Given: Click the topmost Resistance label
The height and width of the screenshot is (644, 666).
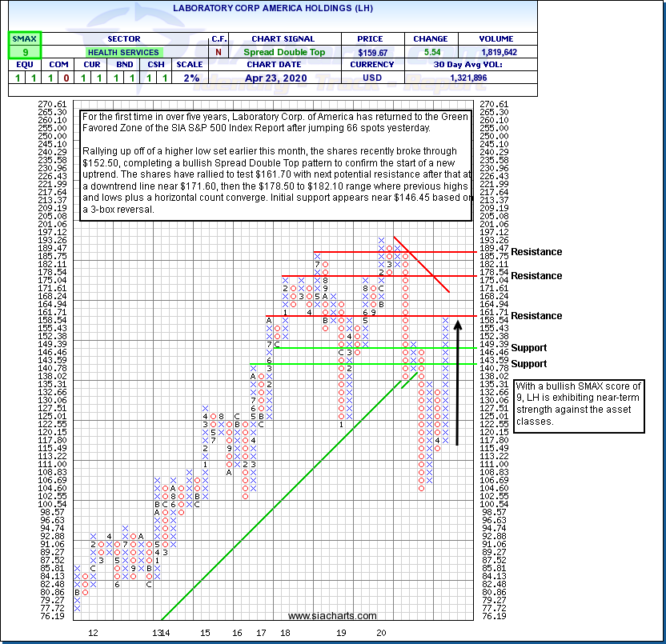Looking at the screenshot, I should pyautogui.click(x=537, y=252).
